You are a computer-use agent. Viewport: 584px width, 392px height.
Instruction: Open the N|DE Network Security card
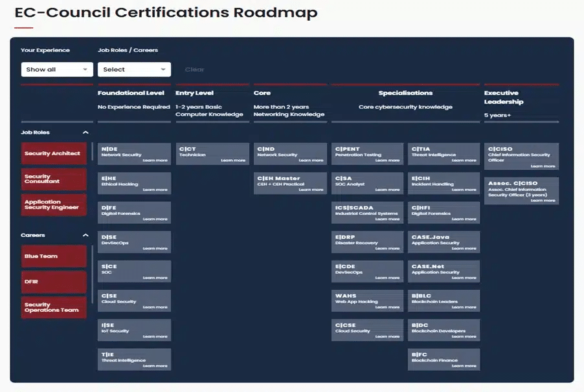[x=135, y=153]
